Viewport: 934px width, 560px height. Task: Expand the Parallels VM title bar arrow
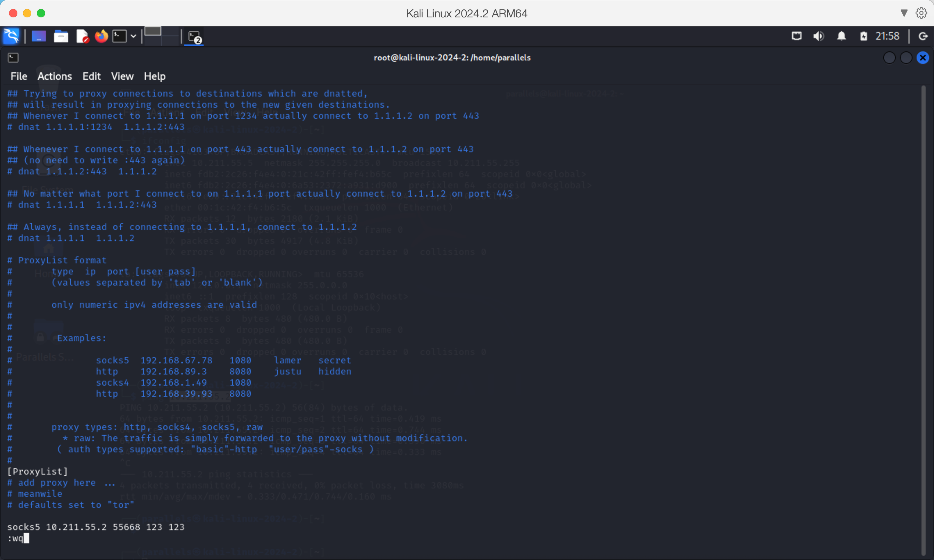pyautogui.click(x=904, y=13)
